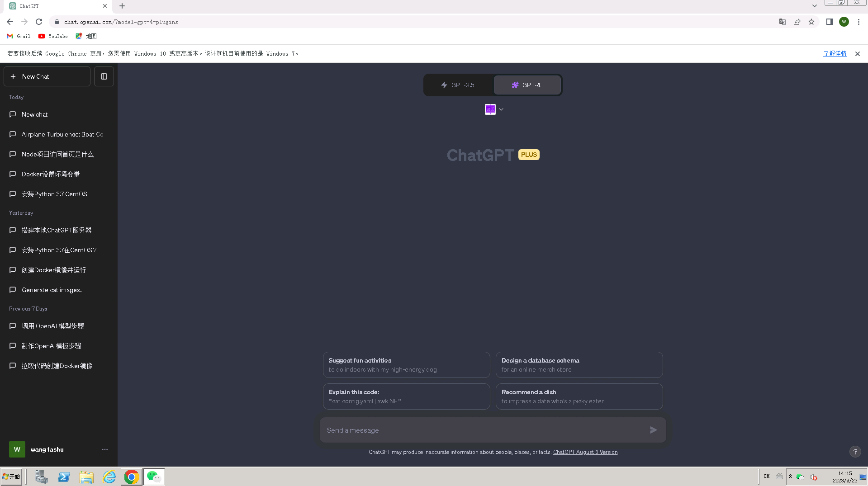Click the Windows 开始 Start button
This screenshot has height=486, width=868.
tap(11, 477)
